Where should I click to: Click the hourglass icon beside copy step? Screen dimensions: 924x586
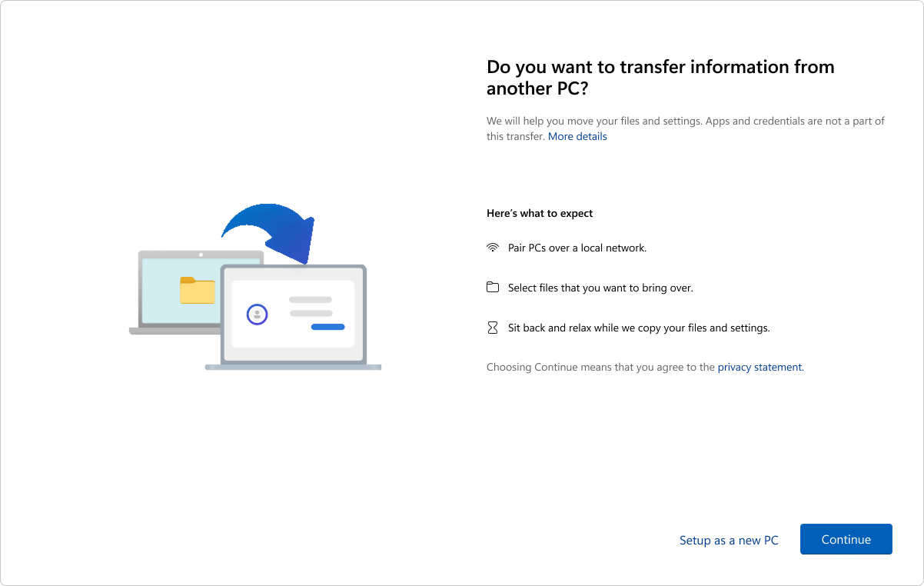tap(493, 327)
